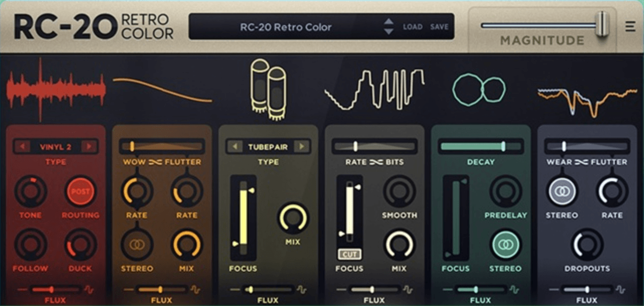Click the Flutter RATE knob in Wobble module
Screen dimensions: 644x306
click(187, 192)
